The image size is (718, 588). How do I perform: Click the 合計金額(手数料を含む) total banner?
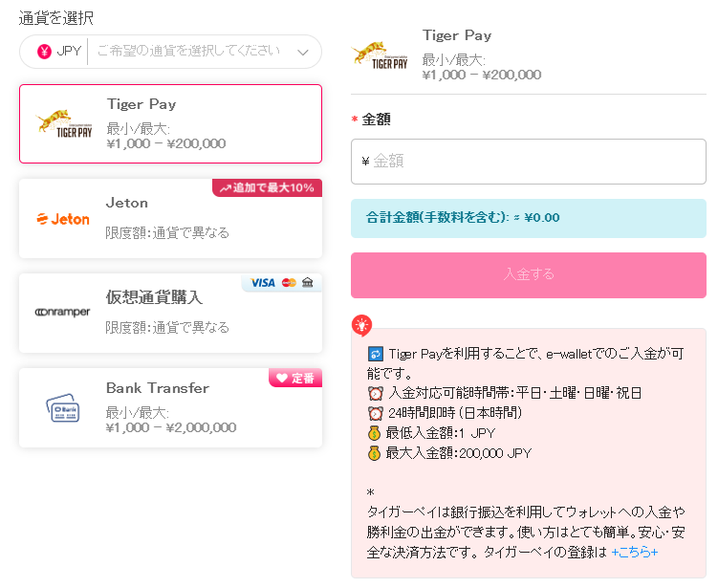(x=529, y=218)
